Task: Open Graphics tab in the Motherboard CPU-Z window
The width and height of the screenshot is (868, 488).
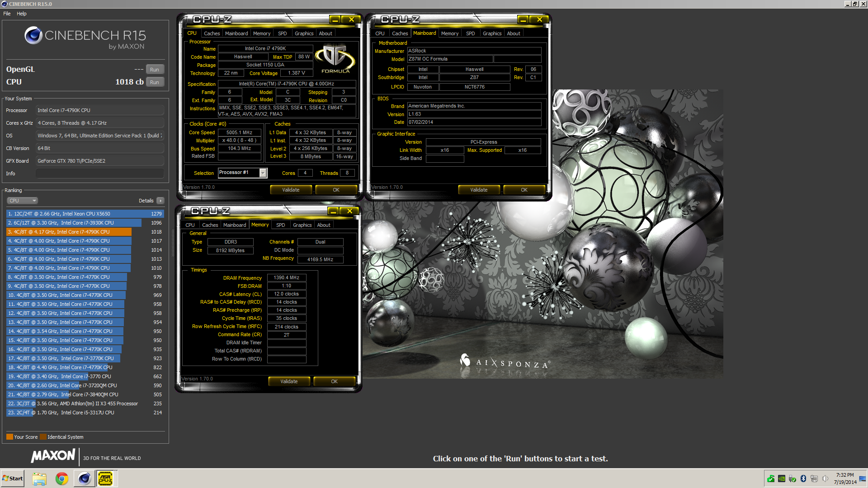Action: [492, 33]
